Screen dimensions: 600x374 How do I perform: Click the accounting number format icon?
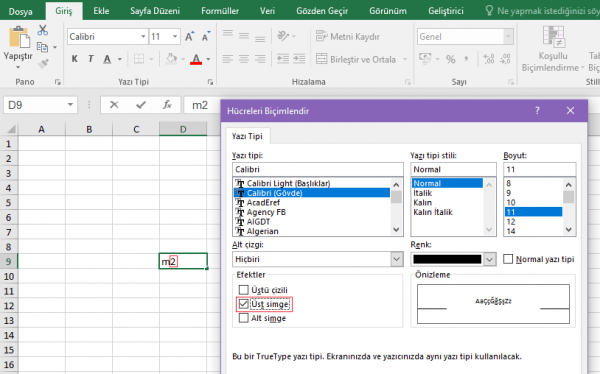[x=425, y=59]
